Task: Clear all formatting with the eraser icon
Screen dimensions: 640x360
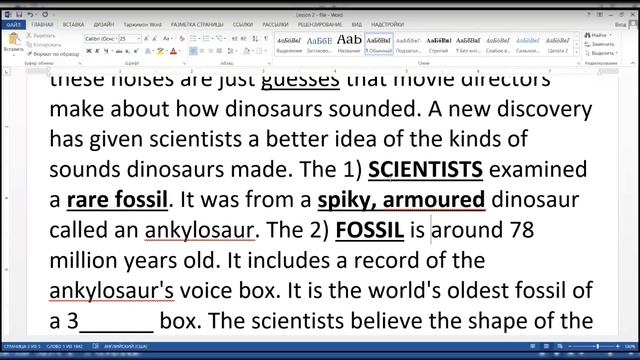Action: 182,39
